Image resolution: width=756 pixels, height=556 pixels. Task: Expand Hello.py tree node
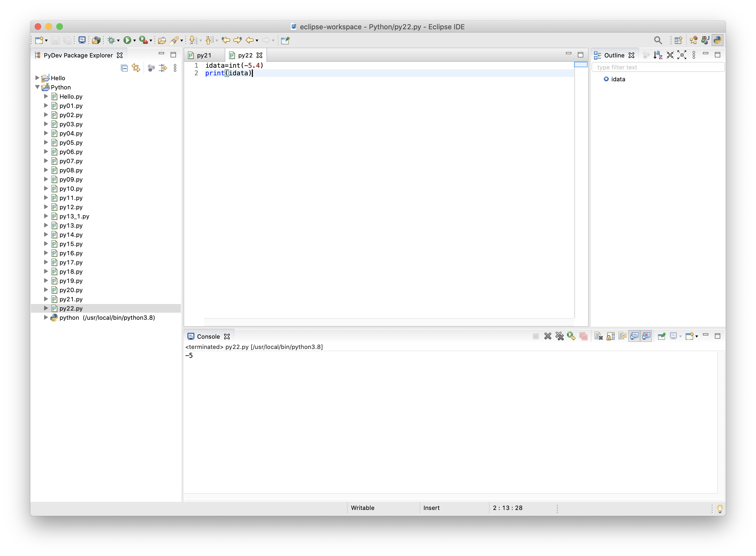46,96
